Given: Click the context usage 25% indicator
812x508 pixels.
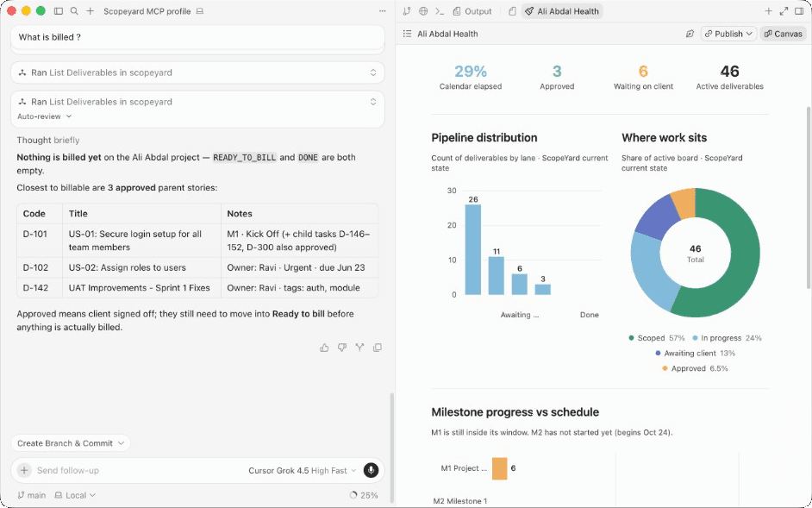Looking at the screenshot, I should (x=364, y=495).
